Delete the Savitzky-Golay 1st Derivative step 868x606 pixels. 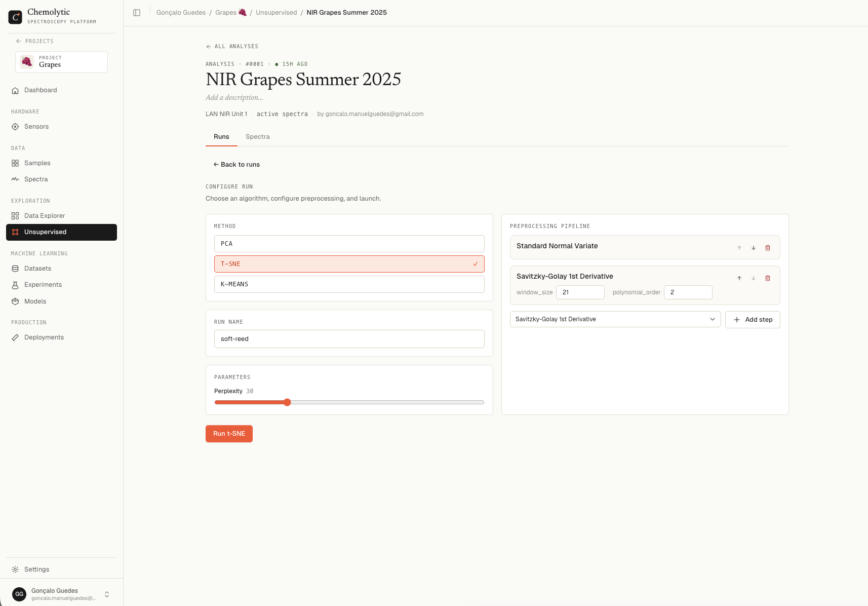768,278
